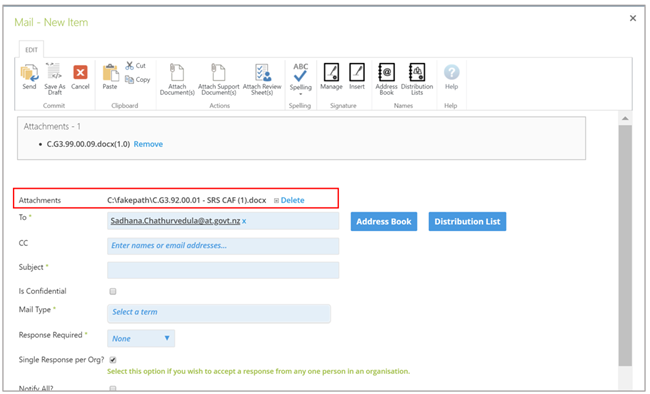Insert a signature
Viewport: 650px width, 394px height.
357,76
